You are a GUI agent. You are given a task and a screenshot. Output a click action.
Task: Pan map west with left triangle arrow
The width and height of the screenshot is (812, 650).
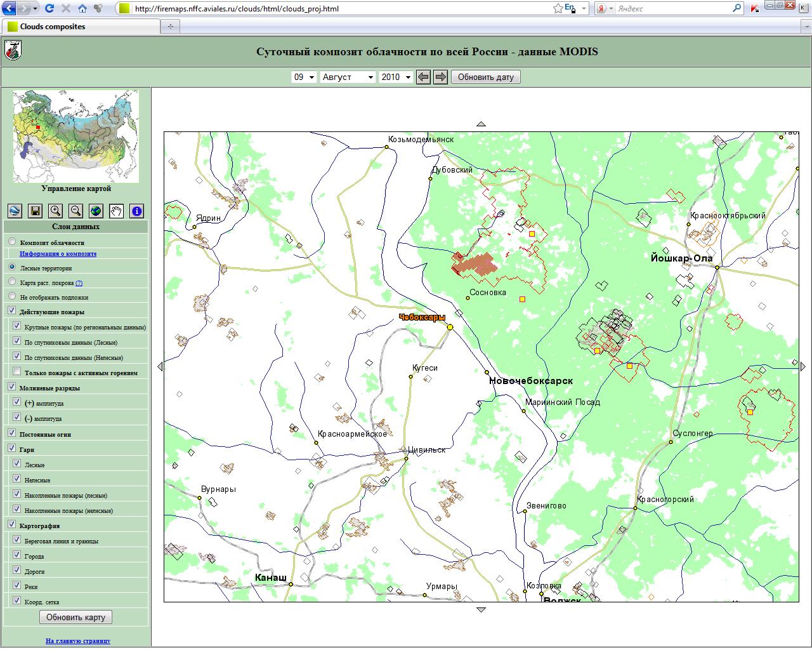(x=160, y=366)
